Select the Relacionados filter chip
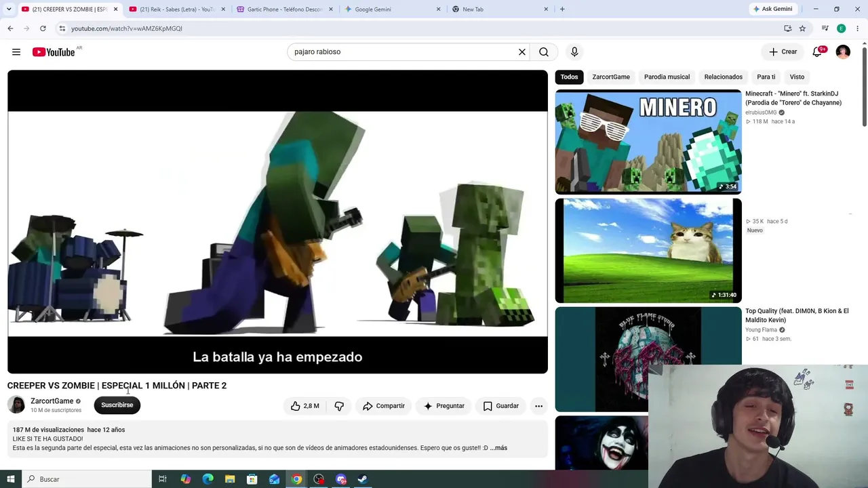868x488 pixels. tap(723, 77)
